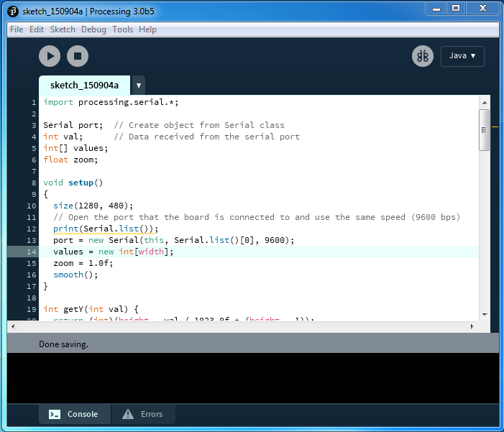
Task: Click '// Data received from the serial port' comment
Action: coord(206,137)
